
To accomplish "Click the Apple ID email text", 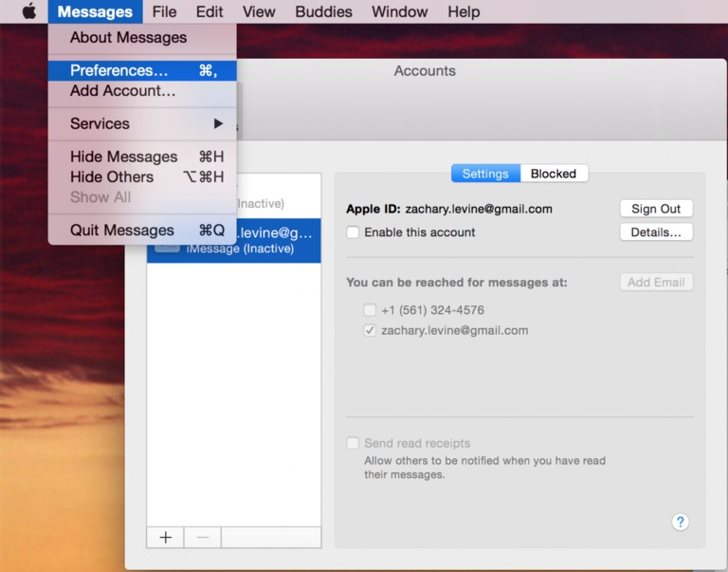I will [x=479, y=209].
